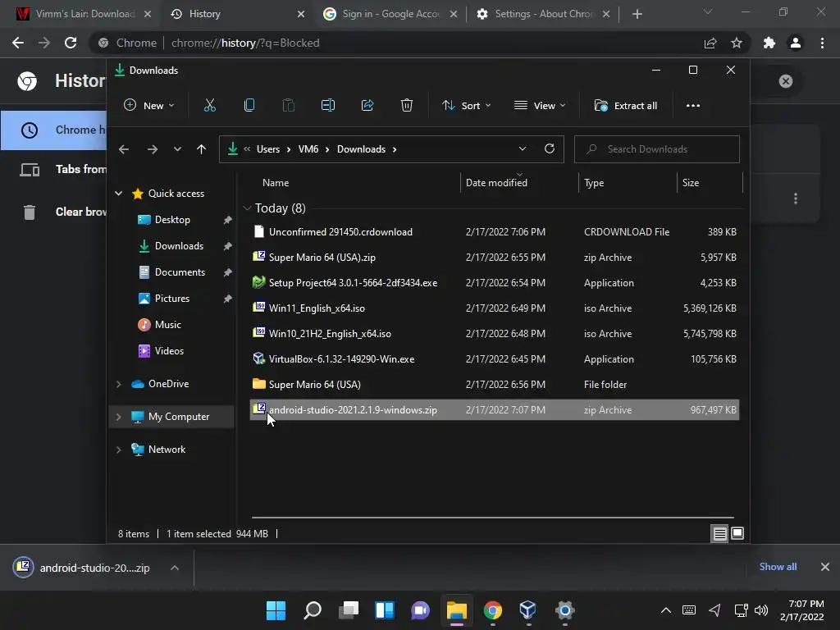
Task: Reload the Chrome page
Action: click(71, 43)
